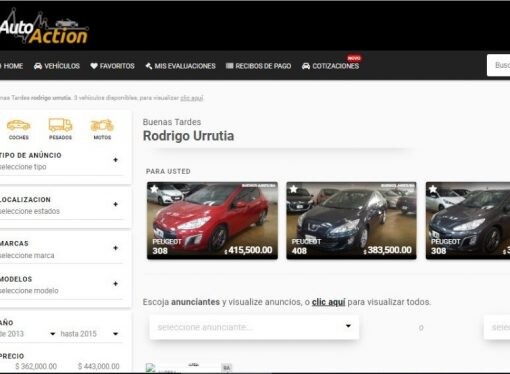Open the Home menu item
This screenshot has width=510, height=374.
tap(12, 66)
